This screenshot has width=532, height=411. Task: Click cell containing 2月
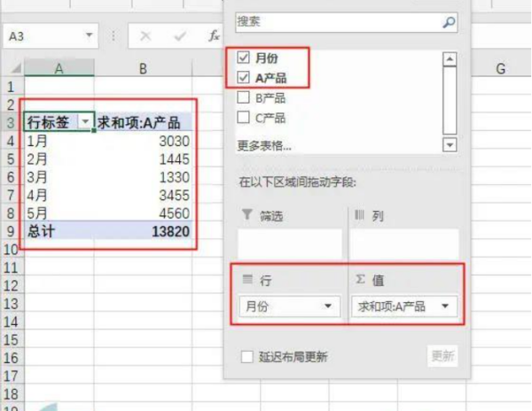[x=59, y=159]
